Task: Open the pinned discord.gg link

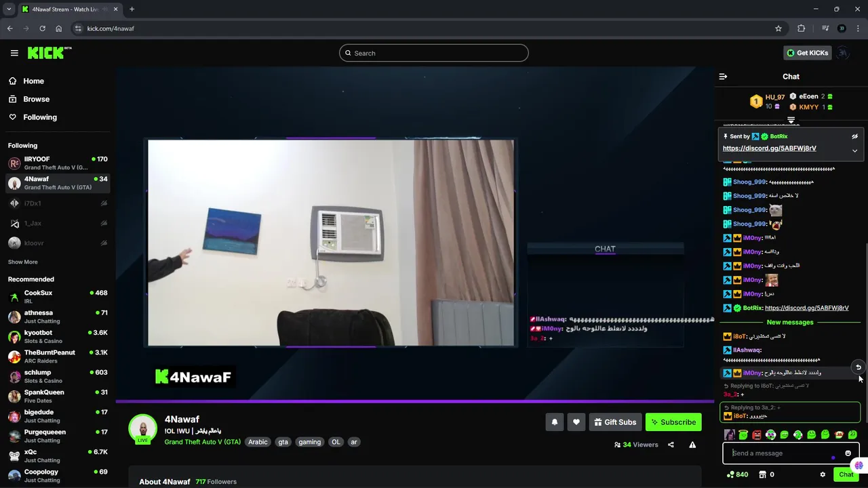Action: coord(769,148)
